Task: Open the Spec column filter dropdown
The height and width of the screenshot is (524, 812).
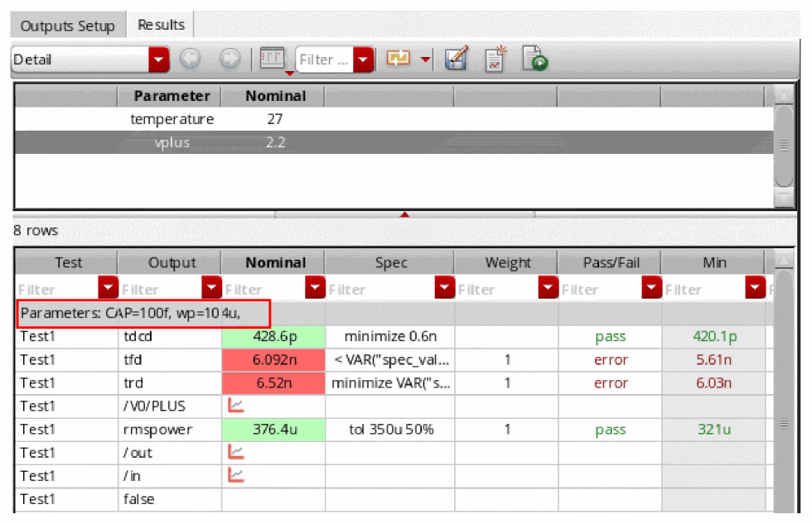Action: click(443, 289)
